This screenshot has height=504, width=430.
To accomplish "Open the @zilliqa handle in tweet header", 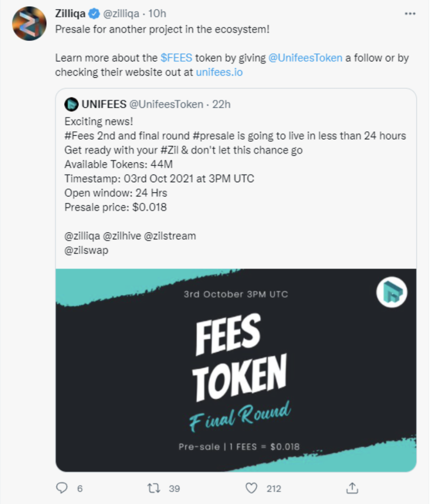I will pos(121,13).
